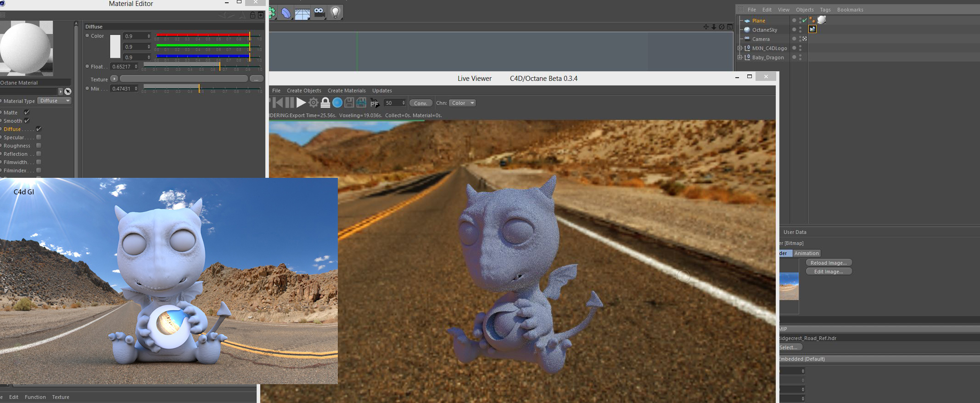Viewport: 980px width, 403px height.
Task: Open the Create Materials menu
Action: (347, 91)
